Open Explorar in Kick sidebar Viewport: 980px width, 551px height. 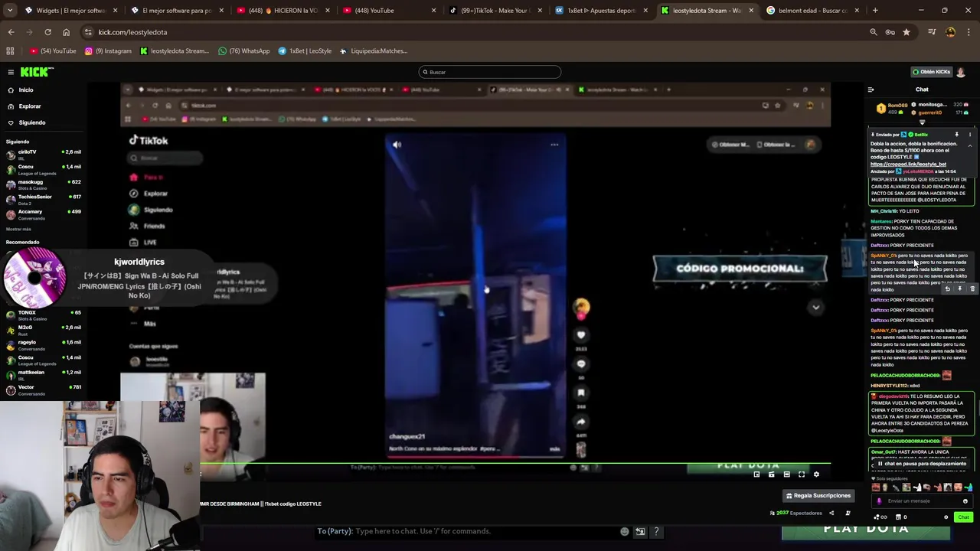[x=29, y=106]
